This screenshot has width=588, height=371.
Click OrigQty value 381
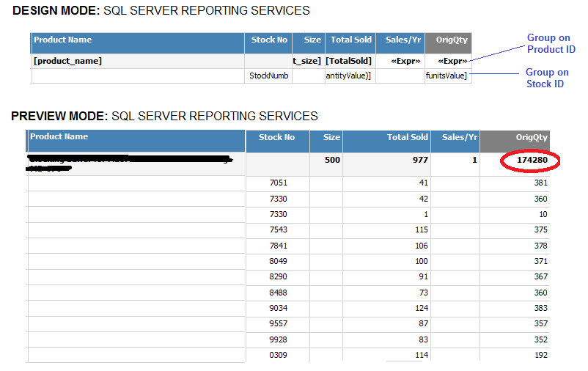pos(541,183)
